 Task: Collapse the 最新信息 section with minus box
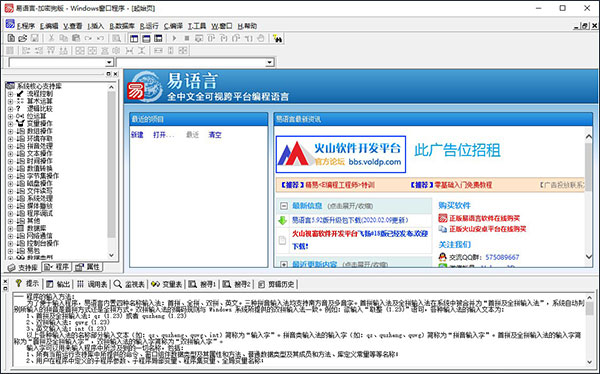click(x=284, y=206)
